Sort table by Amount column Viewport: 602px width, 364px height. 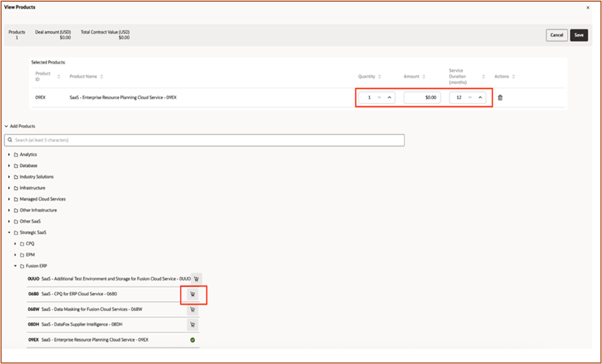point(424,77)
